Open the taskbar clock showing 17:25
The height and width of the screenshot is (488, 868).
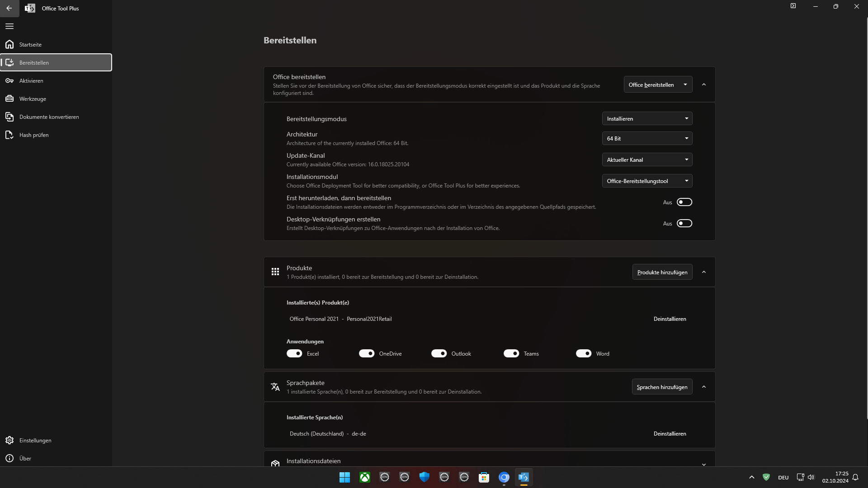click(835, 477)
